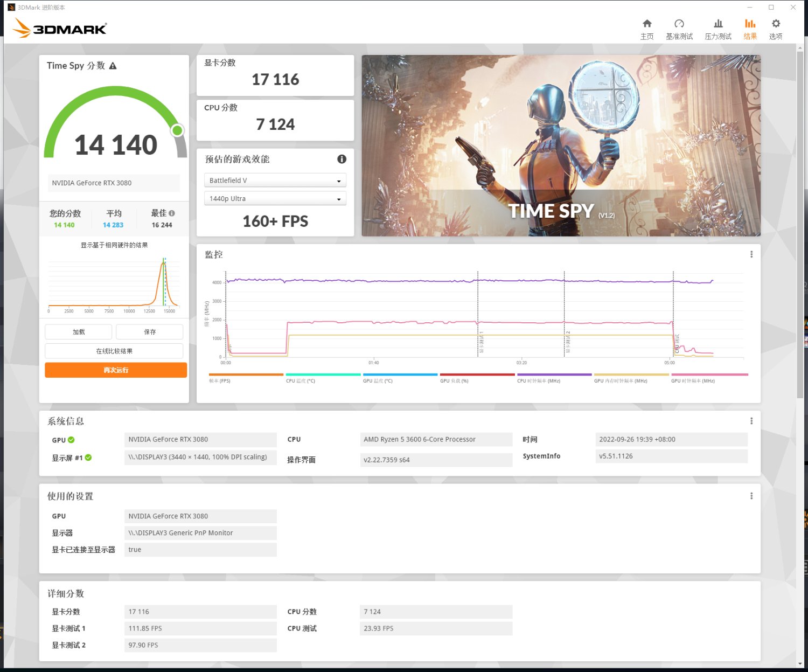
Task: Click the 'true' display connected value
Action: coord(200,550)
